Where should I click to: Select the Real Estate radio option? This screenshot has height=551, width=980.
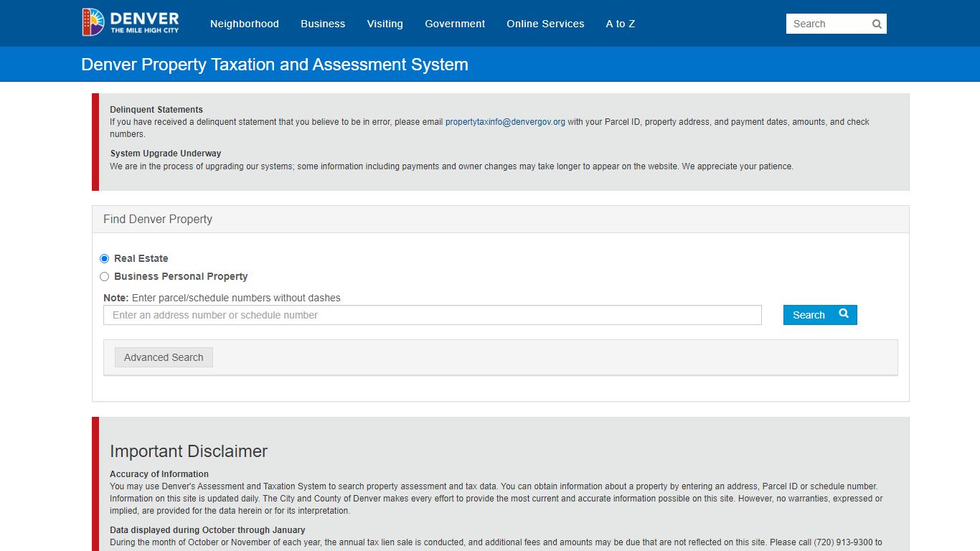[x=105, y=258]
